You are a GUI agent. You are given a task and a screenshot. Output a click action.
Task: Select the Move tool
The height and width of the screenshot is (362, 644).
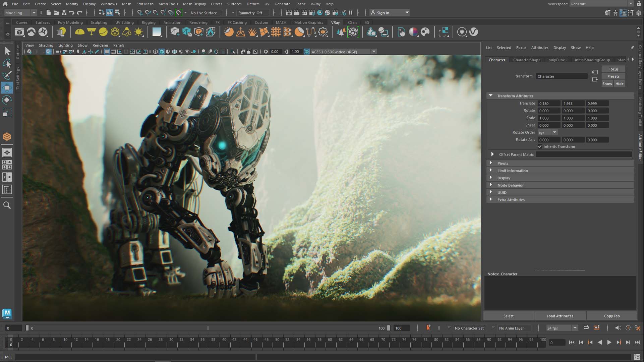point(7,88)
